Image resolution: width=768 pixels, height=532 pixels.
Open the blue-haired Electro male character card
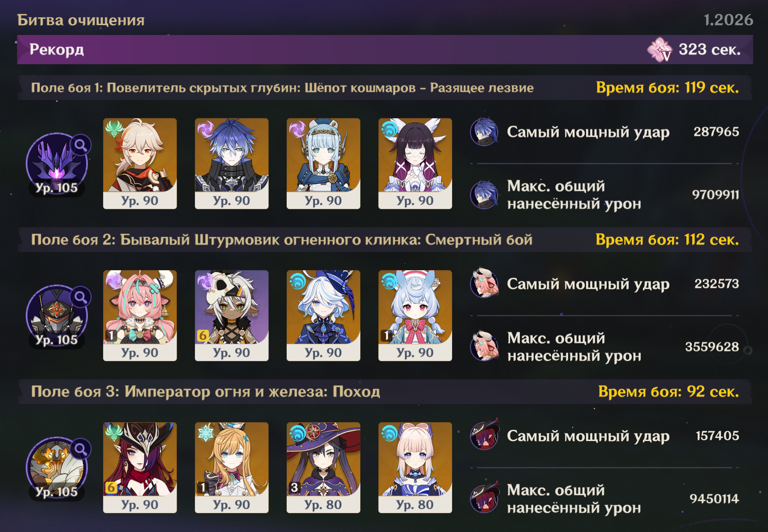pos(232,164)
